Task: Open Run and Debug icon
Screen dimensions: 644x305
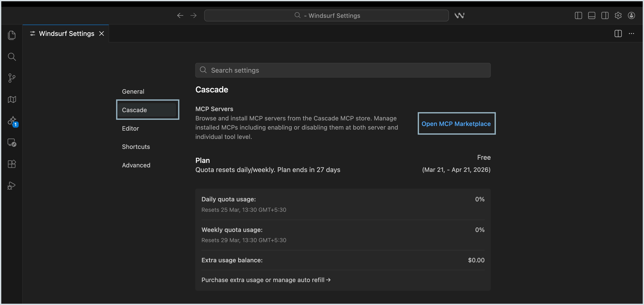Action: tap(11, 186)
